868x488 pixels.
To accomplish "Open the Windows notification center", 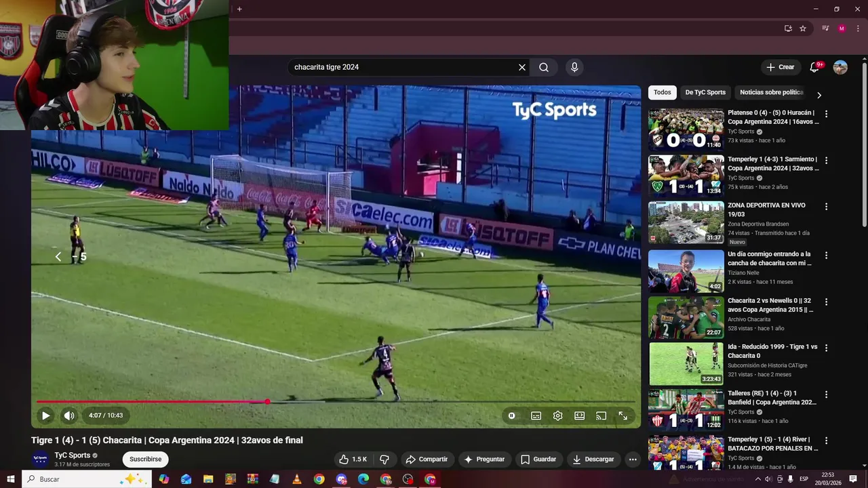I will coord(853,479).
